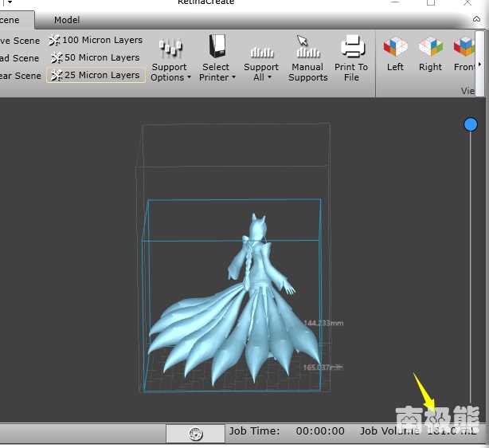This screenshot has height=448, width=489.
Task: Click the wrench icon beside 50 Micron Layers
Action: click(57, 57)
